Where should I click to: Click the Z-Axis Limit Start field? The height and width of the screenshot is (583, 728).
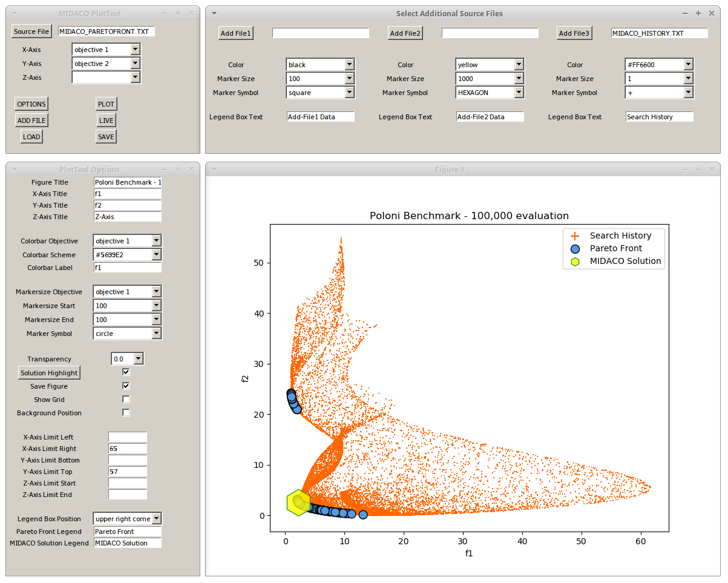(x=128, y=483)
